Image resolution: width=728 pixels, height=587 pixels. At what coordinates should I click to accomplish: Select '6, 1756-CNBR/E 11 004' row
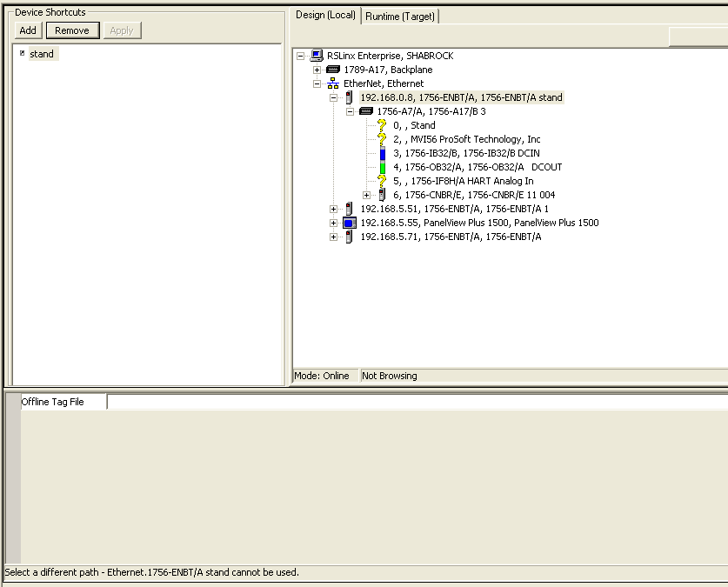(474, 195)
